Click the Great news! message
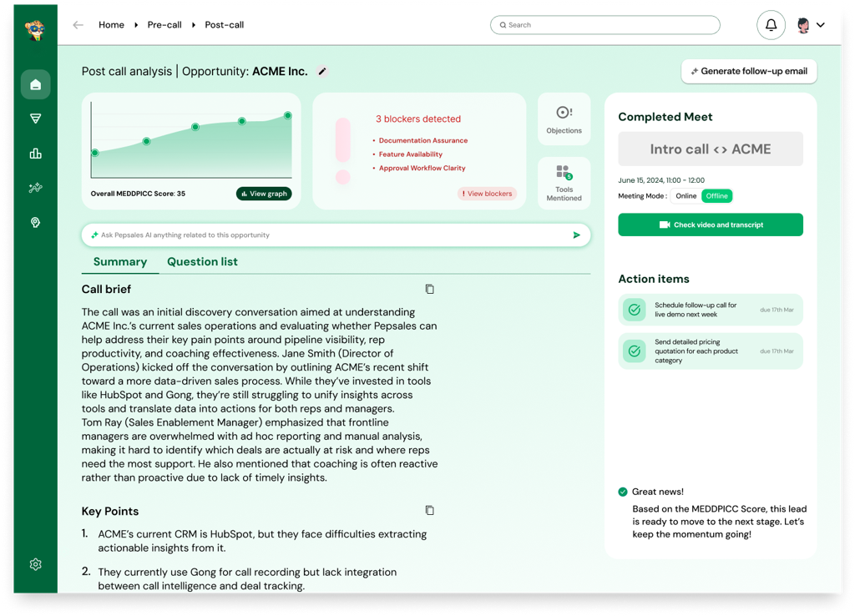This screenshot has height=616, width=855. pyautogui.click(x=658, y=492)
